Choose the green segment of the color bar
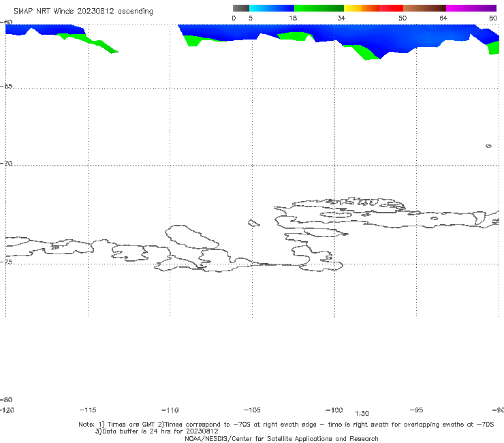The height and width of the screenshot is (443, 504). [x=319, y=8]
